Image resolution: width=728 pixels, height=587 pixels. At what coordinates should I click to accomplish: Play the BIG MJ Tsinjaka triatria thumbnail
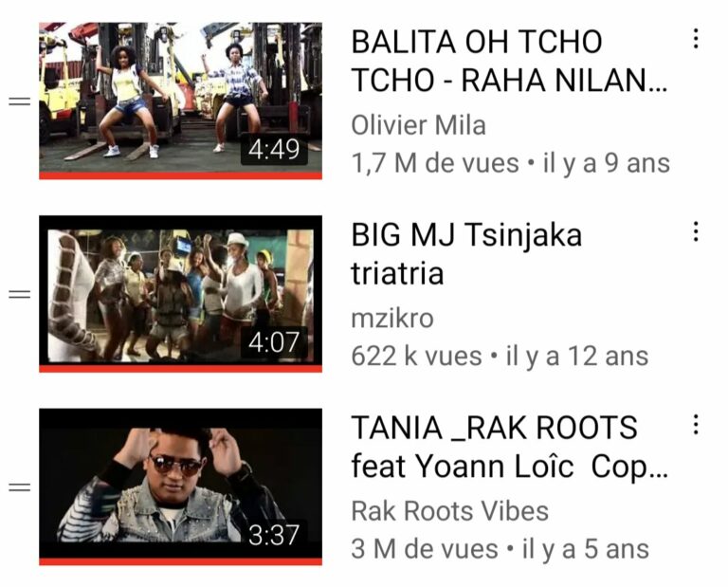pos(181,294)
